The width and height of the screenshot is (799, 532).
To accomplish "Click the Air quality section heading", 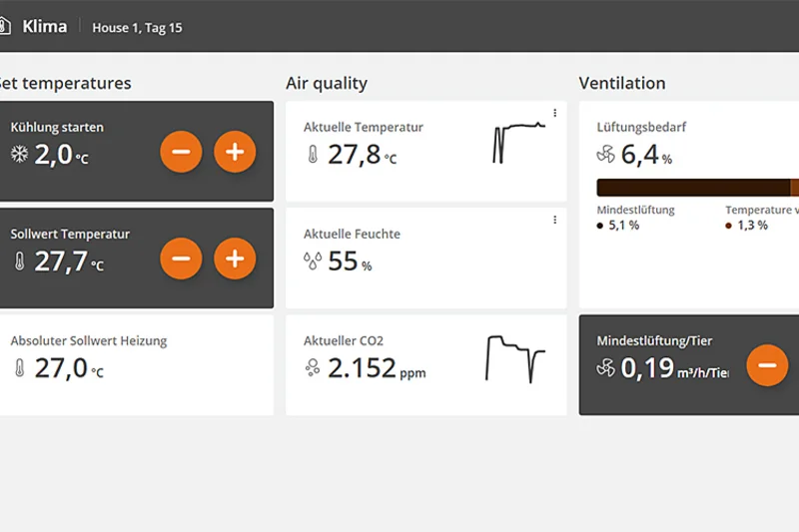I will click(327, 83).
